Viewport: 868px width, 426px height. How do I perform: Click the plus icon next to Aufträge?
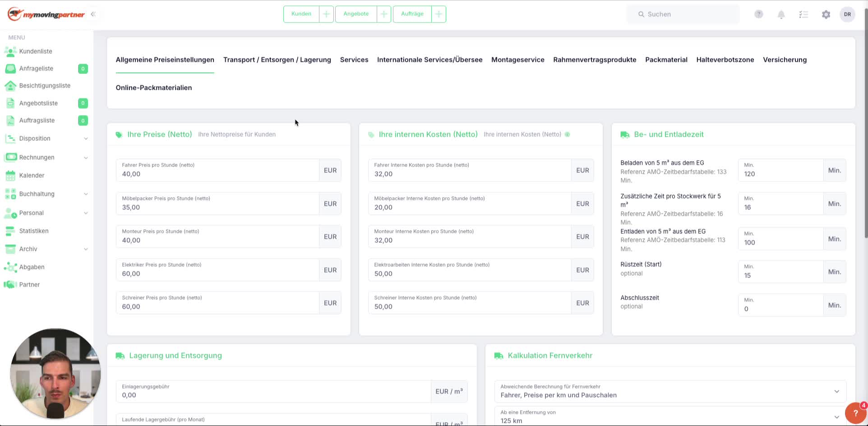(439, 14)
